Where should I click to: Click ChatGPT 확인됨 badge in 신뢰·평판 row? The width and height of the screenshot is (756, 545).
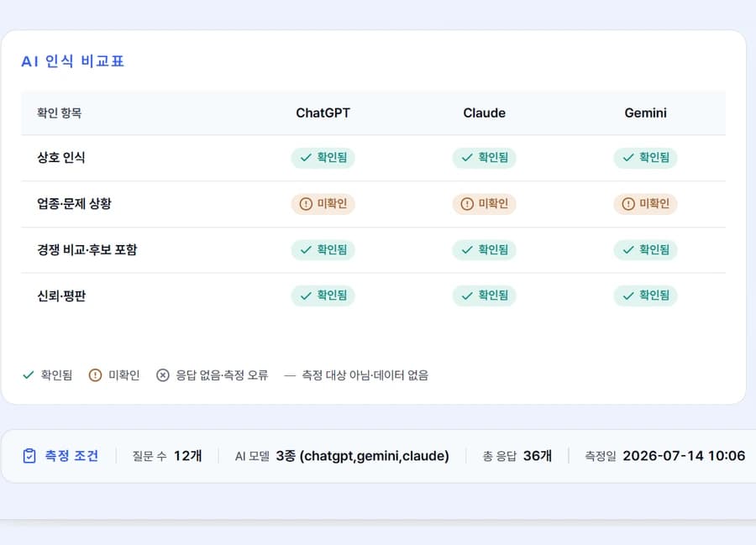click(x=323, y=296)
